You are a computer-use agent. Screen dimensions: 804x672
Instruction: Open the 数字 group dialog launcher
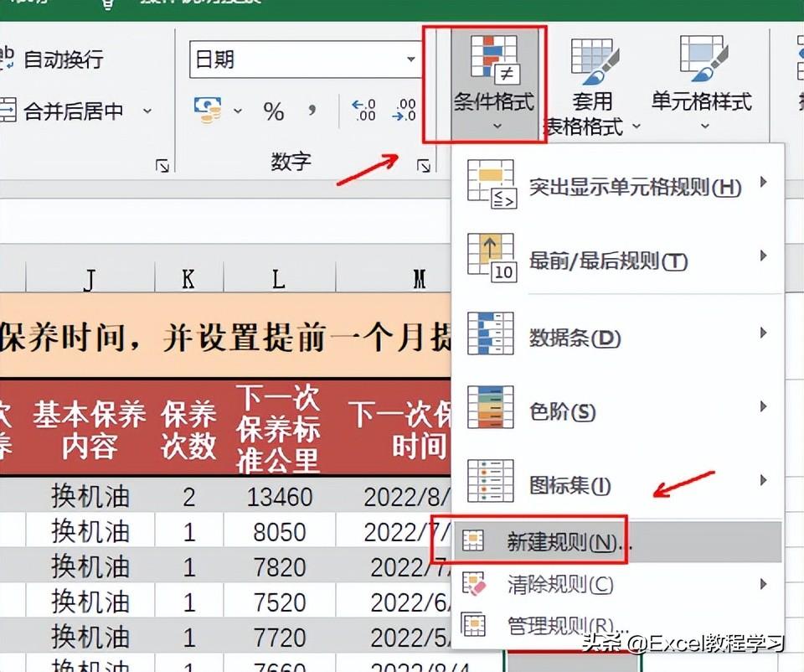click(x=424, y=166)
